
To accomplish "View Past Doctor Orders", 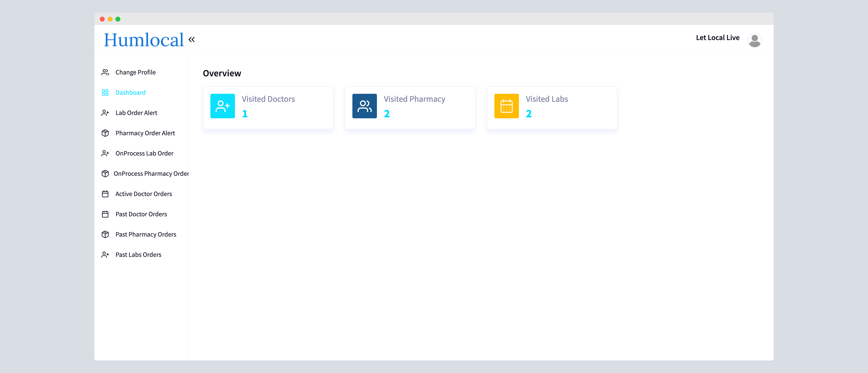I will click(142, 214).
